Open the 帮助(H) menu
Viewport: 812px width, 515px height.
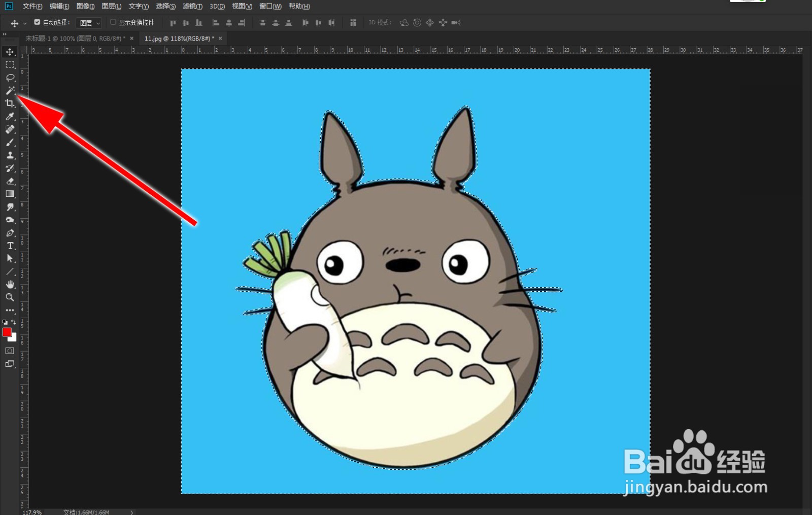(x=299, y=6)
